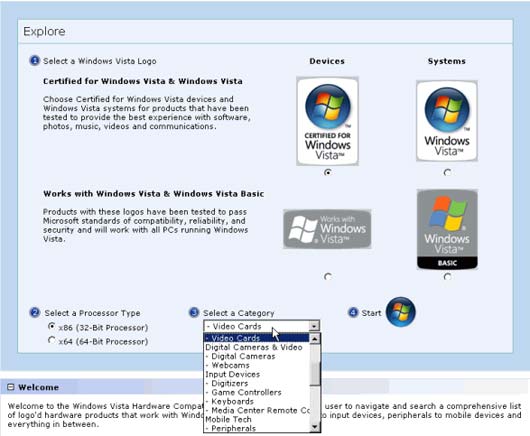Choose Media Center Remote option in list
Screen dimensions: 530x436
257,410
